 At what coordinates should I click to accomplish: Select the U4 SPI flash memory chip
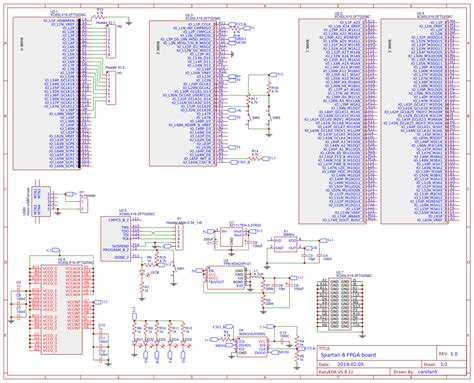pyautogui.click(x=252, y=348)
